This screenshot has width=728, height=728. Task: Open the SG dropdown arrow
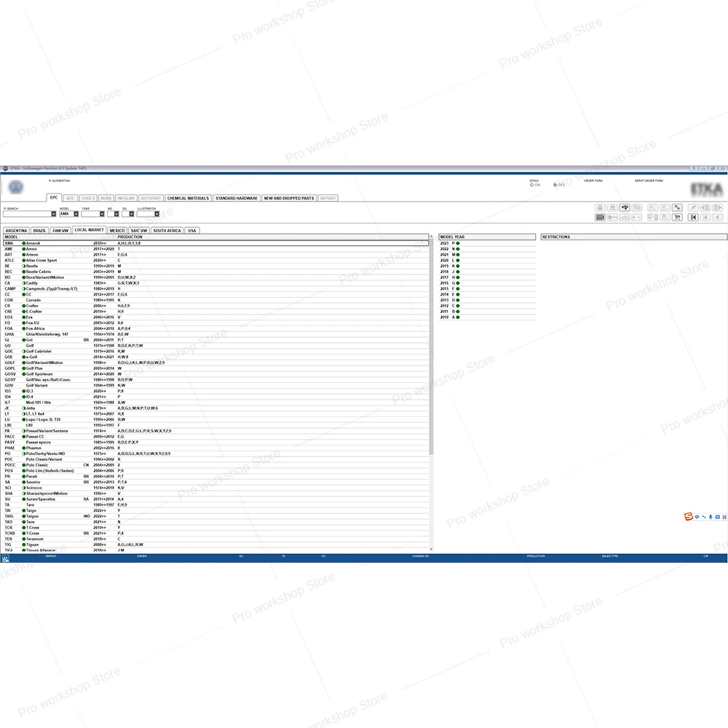[x=131, y=214]
